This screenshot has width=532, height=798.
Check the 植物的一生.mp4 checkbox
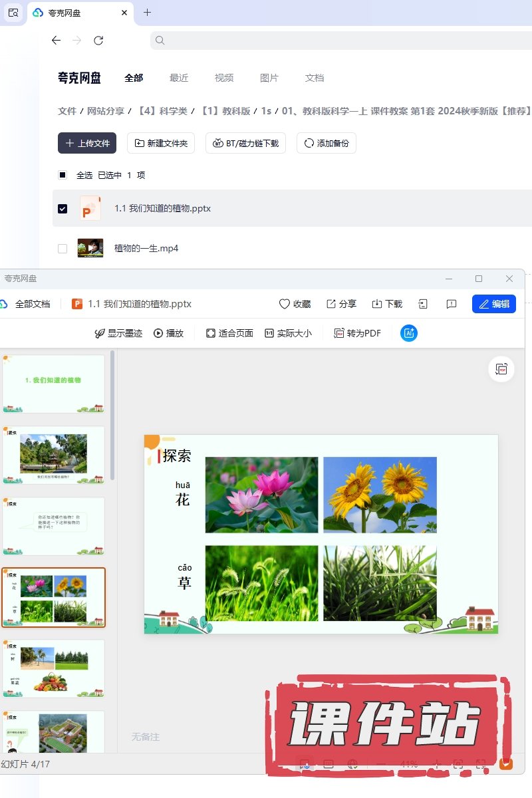pos(63,249)
